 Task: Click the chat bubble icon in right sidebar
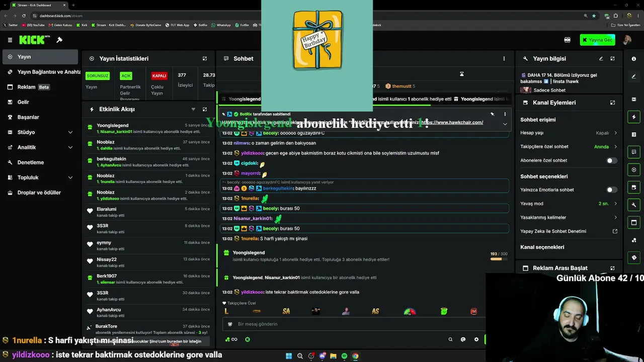pyautogui.click(x=633, y=152)
